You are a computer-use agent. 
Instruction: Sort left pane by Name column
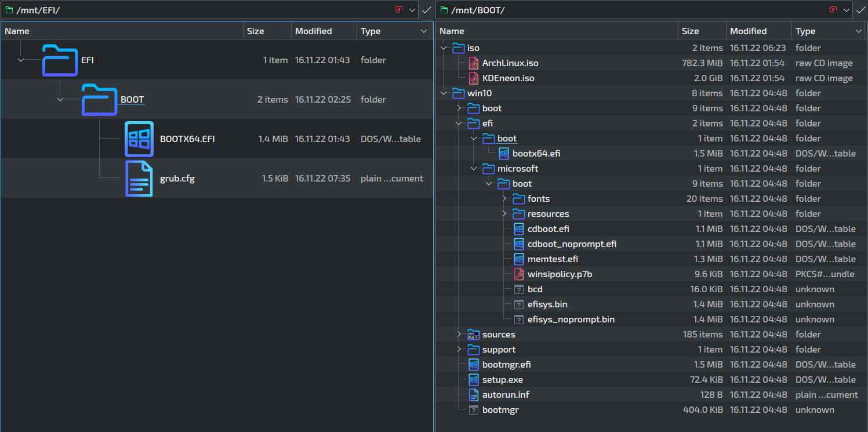click(x=122, y=31)
